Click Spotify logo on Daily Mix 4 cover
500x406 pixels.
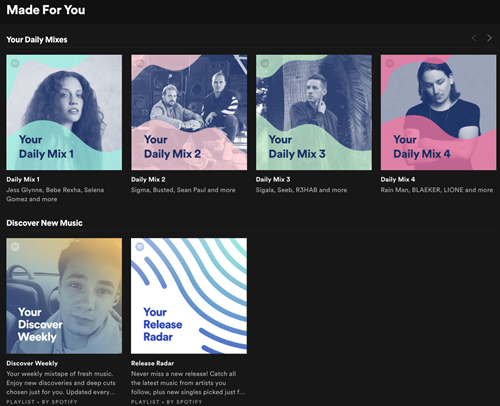click(389, 63)
